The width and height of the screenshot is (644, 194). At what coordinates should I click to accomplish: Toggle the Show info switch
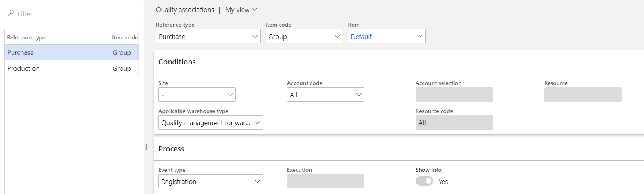pyautogui.click(x=424, y=181)
